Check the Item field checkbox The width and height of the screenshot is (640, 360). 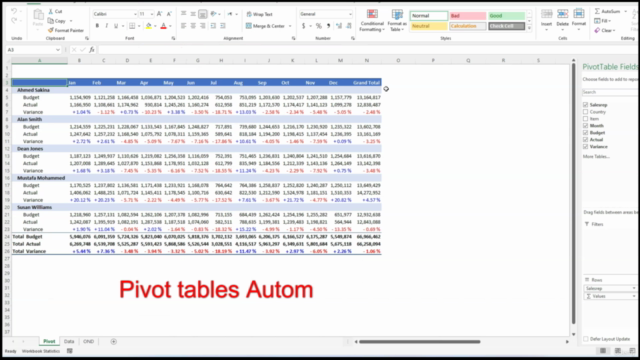585,119
